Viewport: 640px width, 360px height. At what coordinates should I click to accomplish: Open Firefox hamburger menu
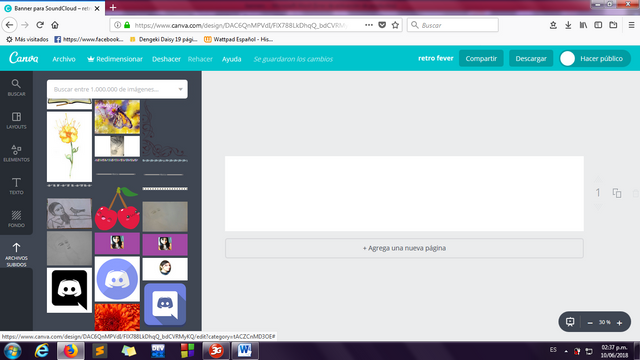tap(631, 25)
